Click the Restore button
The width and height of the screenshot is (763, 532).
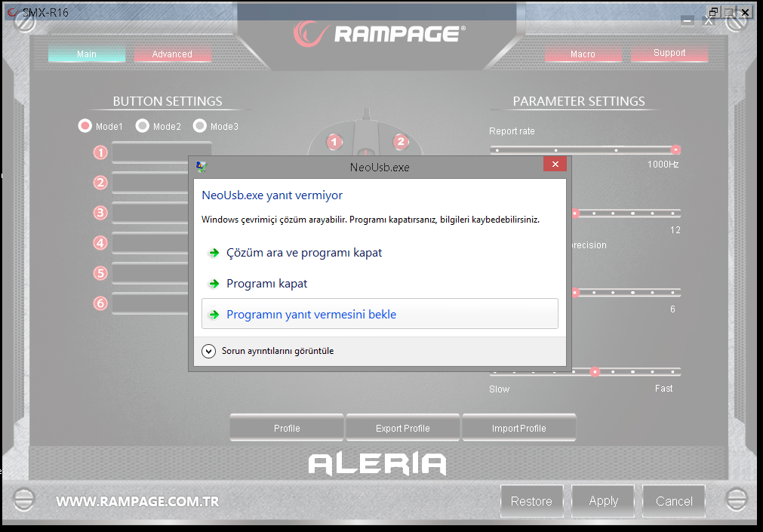point(531,501)
